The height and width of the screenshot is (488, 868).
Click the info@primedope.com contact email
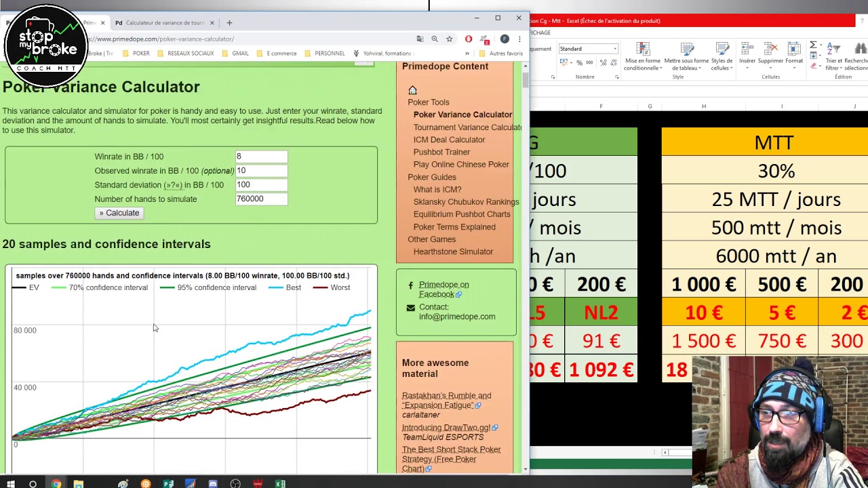tap(457, 317)
